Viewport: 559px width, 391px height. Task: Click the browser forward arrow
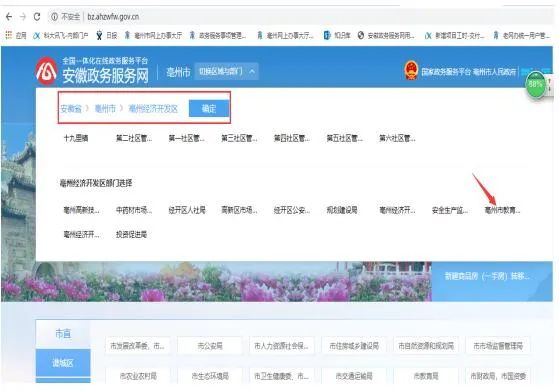pos(23,17)
